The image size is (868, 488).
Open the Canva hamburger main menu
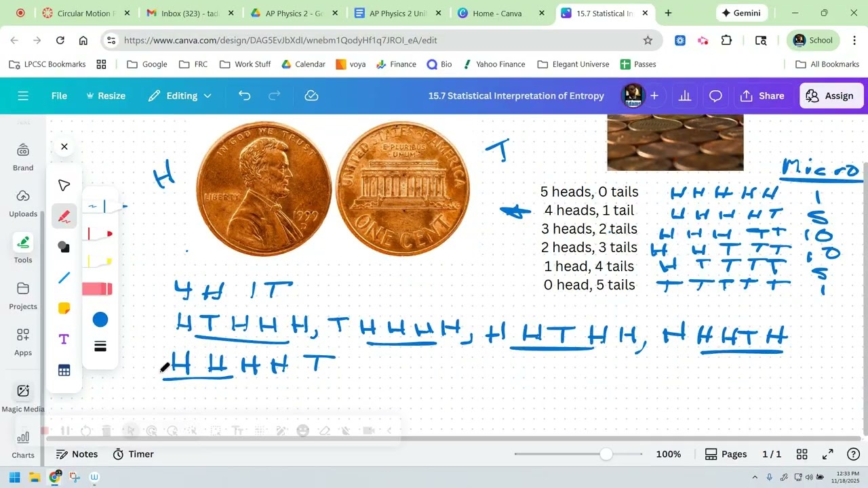(23, 96)
